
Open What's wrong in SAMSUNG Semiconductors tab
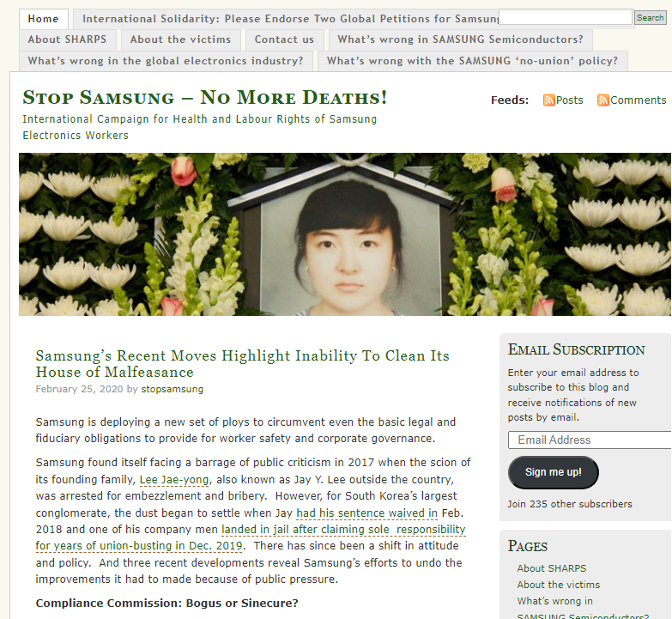460,39
